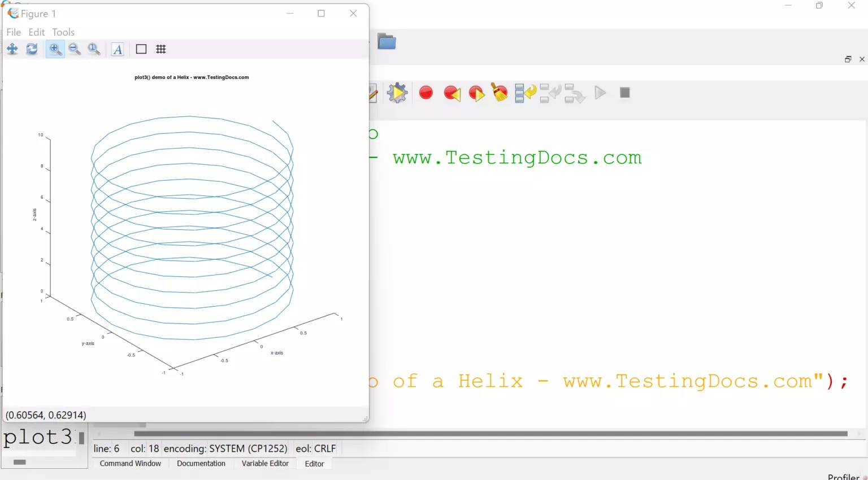Screen dimensions: 868x480
Task: Toggle the axes box outline icon
Action: [x=141, y=49]
